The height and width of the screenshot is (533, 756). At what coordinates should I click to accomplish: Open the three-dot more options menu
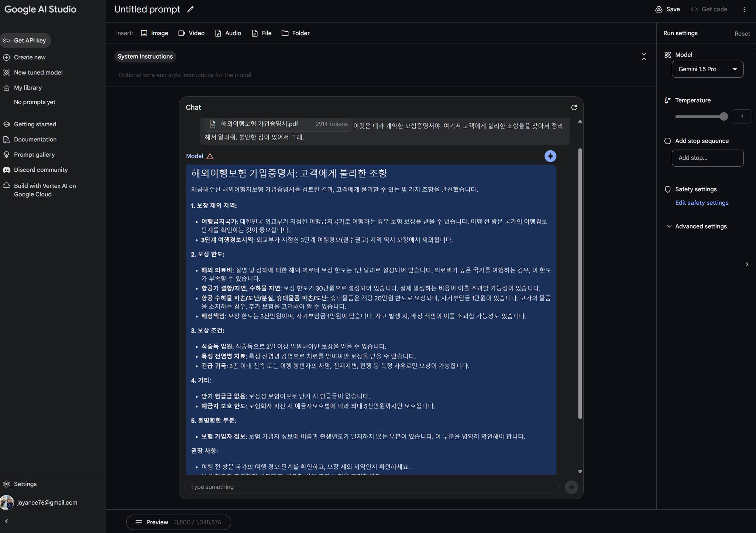[744, 10]
